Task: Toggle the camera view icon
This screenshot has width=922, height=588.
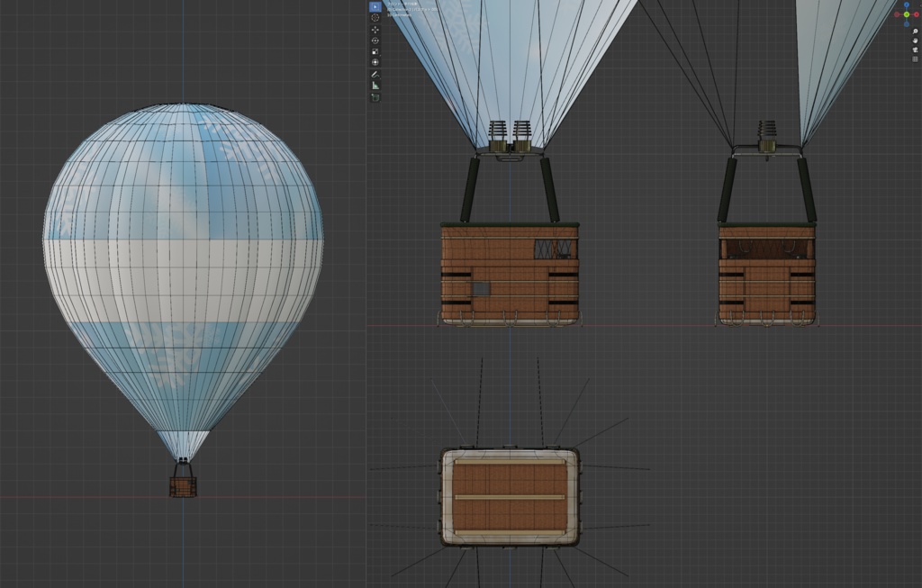Action: pos(915,50)
